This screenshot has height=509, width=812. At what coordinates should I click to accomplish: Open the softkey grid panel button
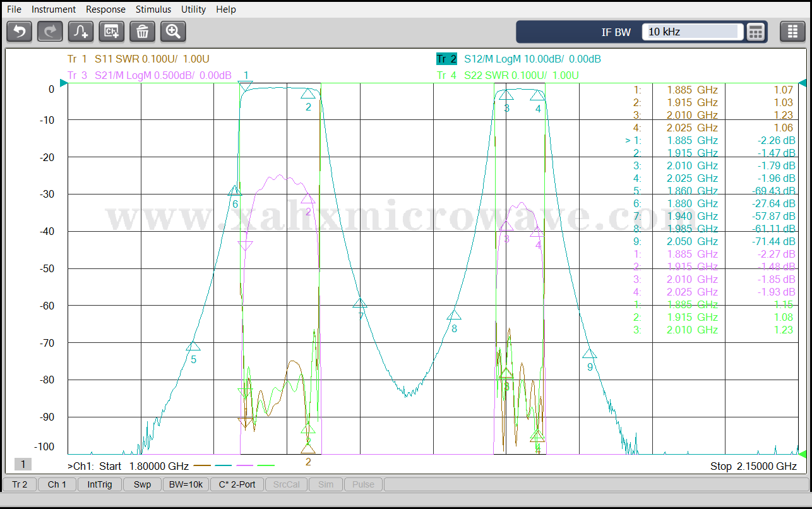[792, 32]
